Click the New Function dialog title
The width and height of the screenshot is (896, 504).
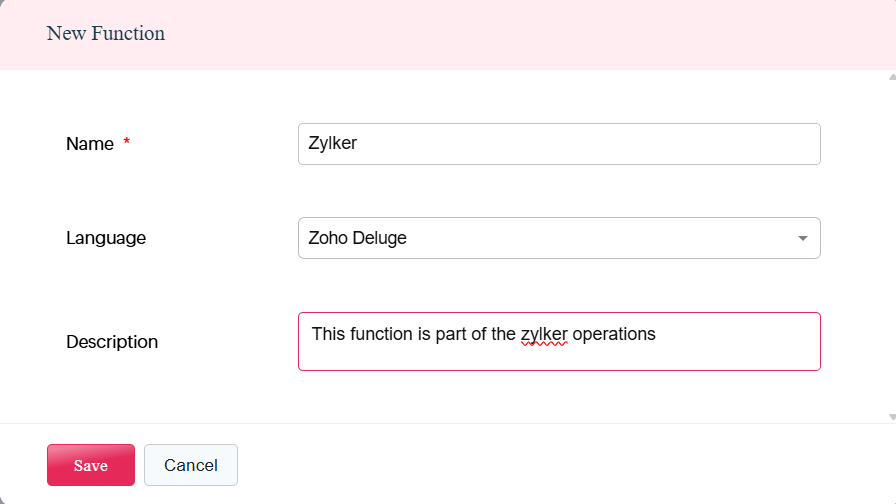[106, 33]
